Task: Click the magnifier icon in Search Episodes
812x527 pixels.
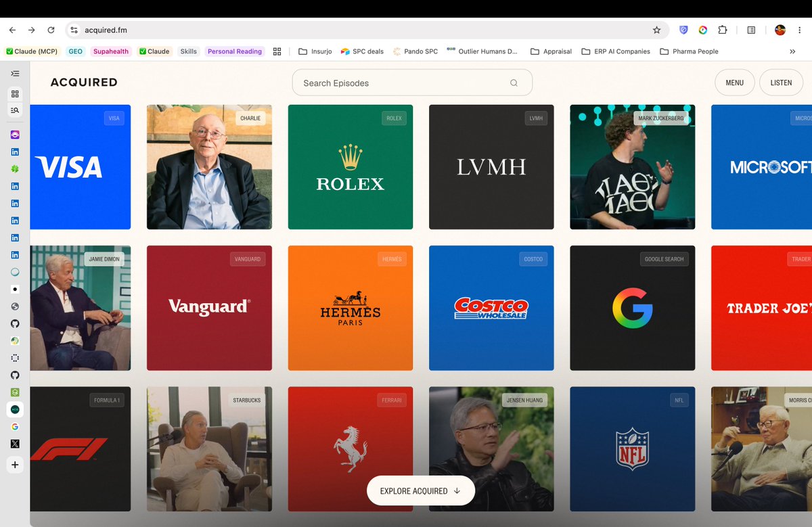Action: (x=514, y=83)
